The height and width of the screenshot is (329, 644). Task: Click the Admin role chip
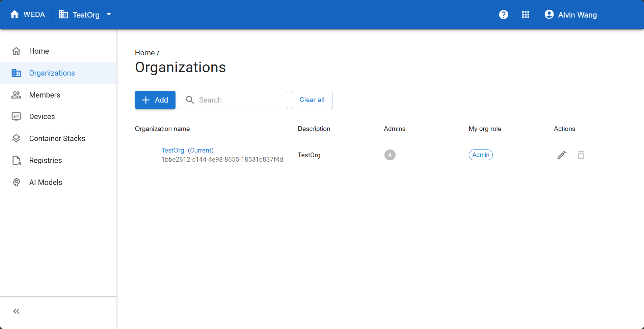tap(481, 155)
